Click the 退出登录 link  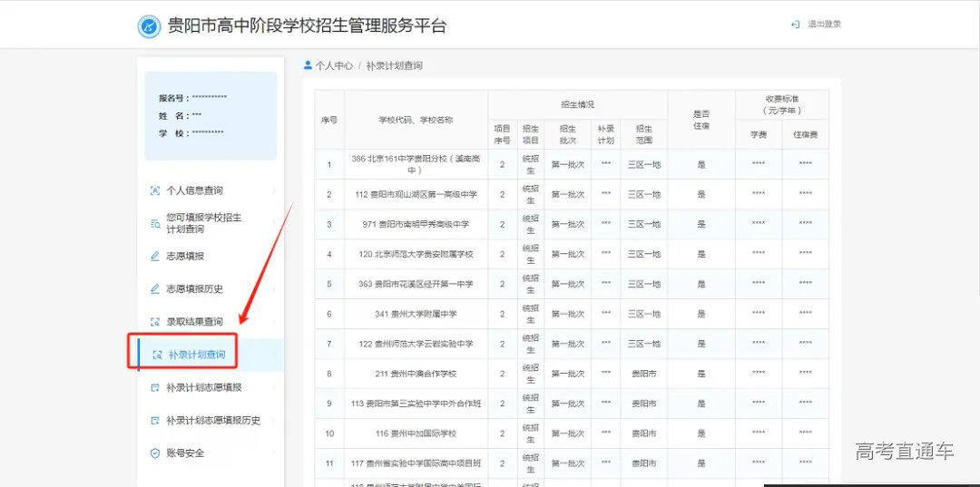824,24
